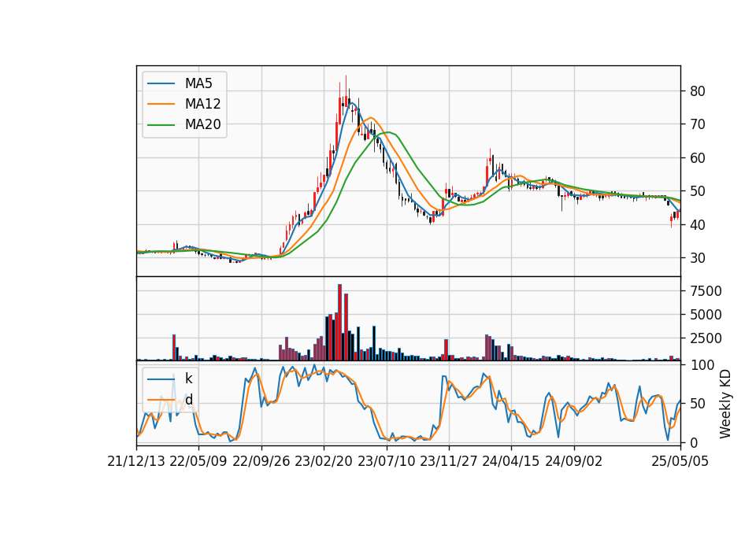Click the volume axis value 7500

[x=706, y=291]
